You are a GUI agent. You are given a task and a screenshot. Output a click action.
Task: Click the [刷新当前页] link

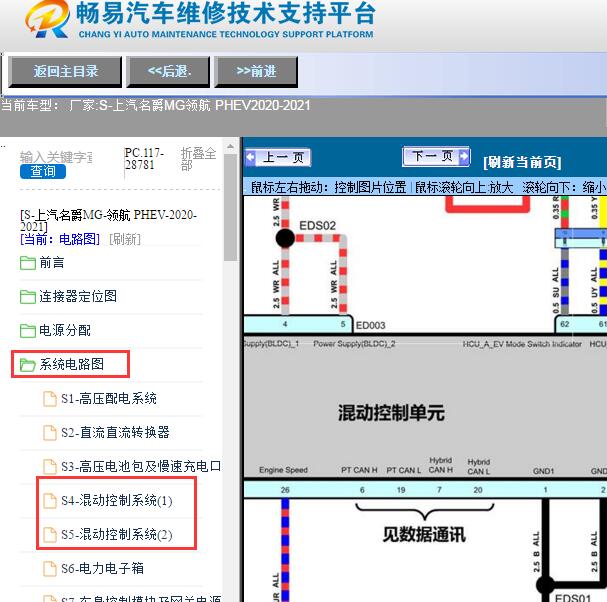(522, 162)
